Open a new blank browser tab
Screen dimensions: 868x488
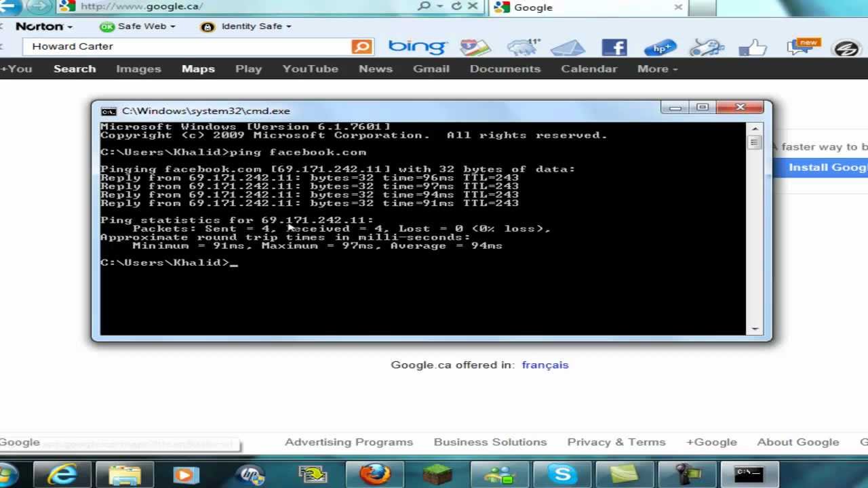click(703, 7)
